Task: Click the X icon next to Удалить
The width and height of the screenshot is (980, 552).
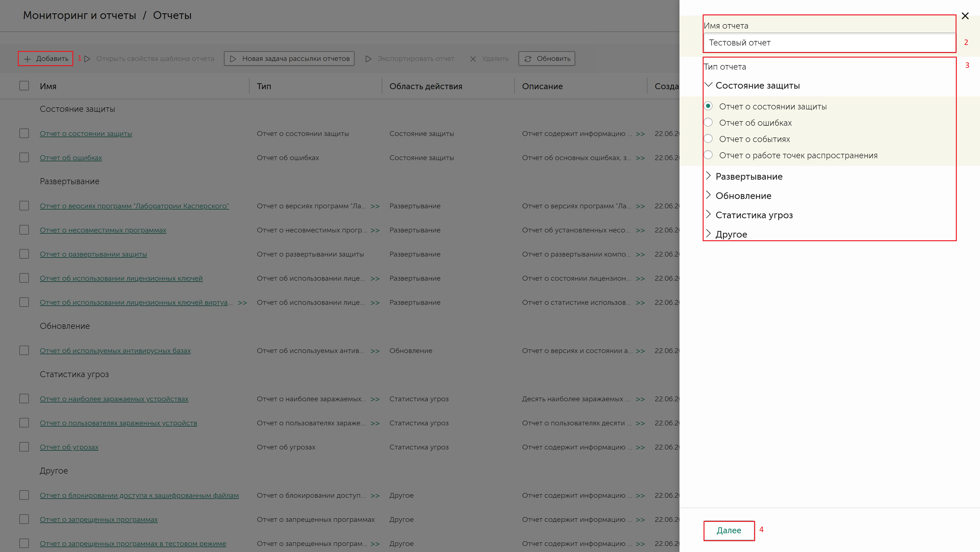Action: pos(473,59)
